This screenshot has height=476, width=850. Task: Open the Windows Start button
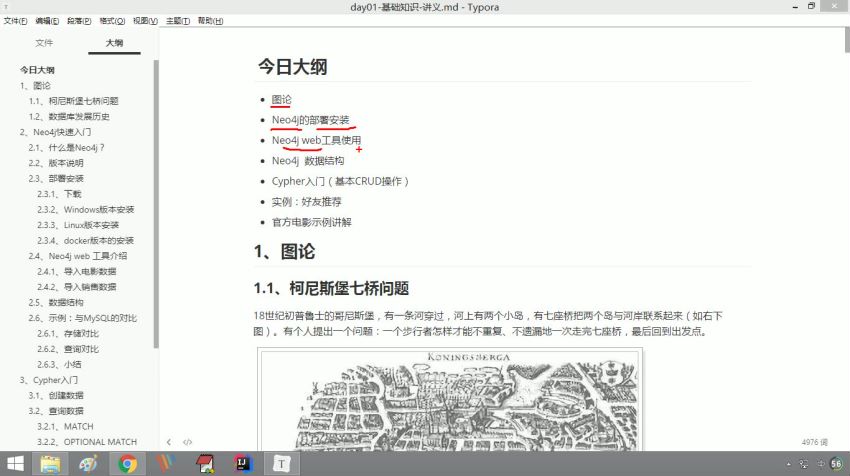click(x=15, y=464)
